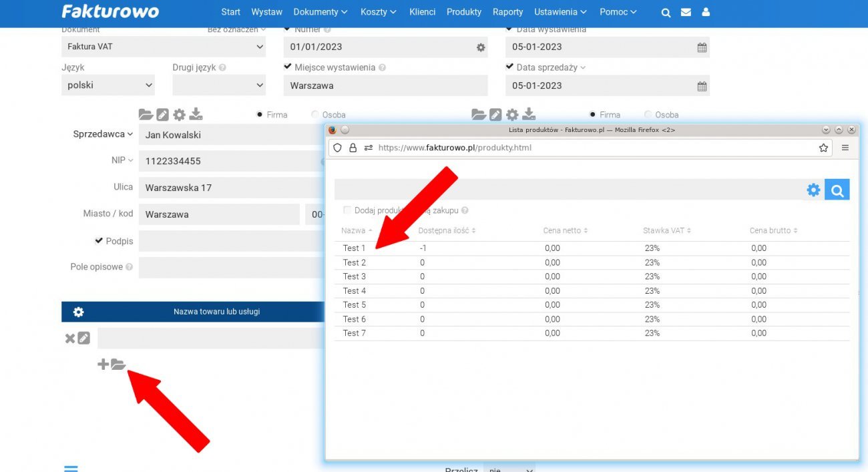Open buyer list folder icon on right side

[x=479, y=114]
